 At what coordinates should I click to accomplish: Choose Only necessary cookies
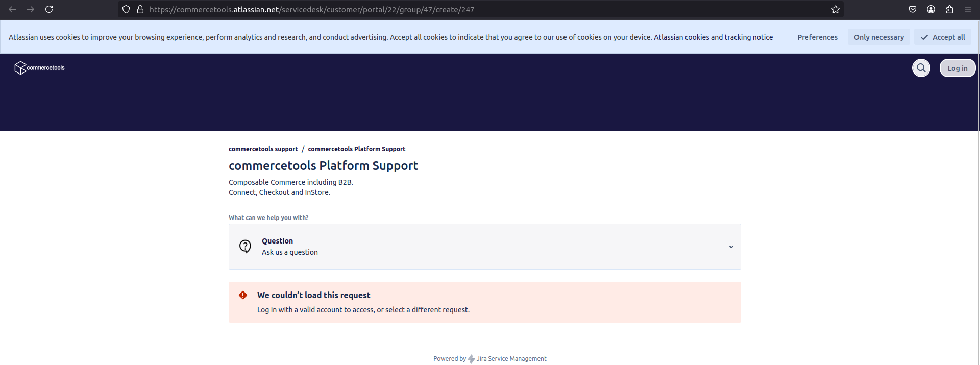(x=879, y=37)
